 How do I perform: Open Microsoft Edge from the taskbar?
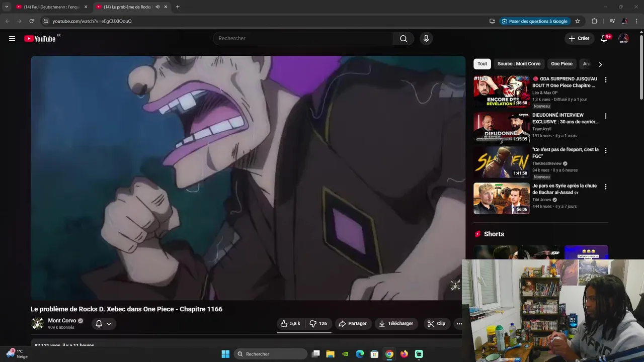coord(360,354)
